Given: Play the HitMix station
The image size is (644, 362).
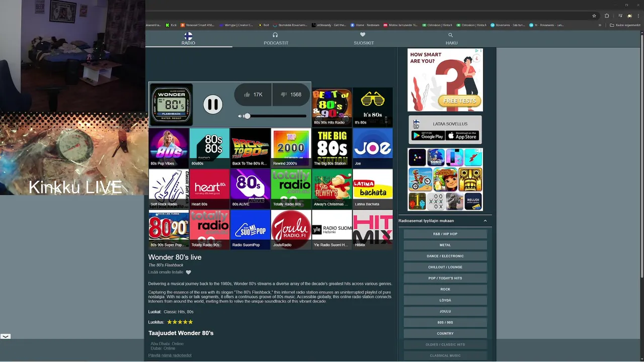Looking at the screenshot, I should pos(373,229).
